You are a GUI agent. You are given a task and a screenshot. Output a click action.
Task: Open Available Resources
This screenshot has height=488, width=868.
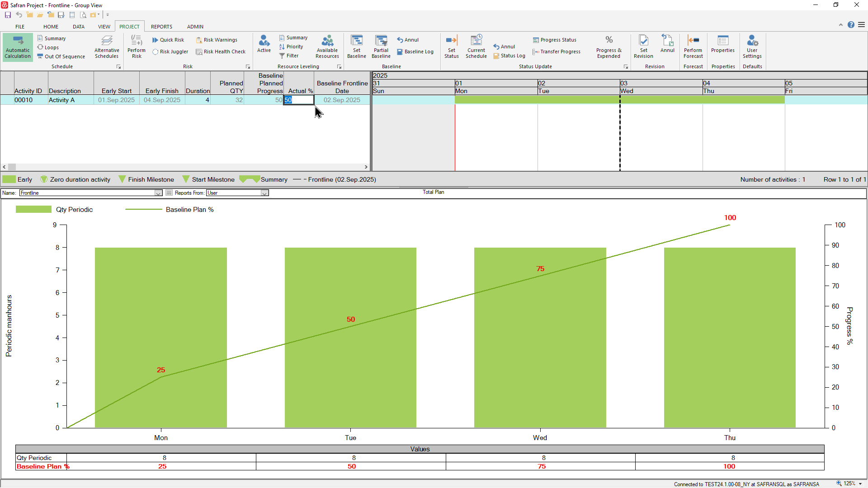point(327,47)
